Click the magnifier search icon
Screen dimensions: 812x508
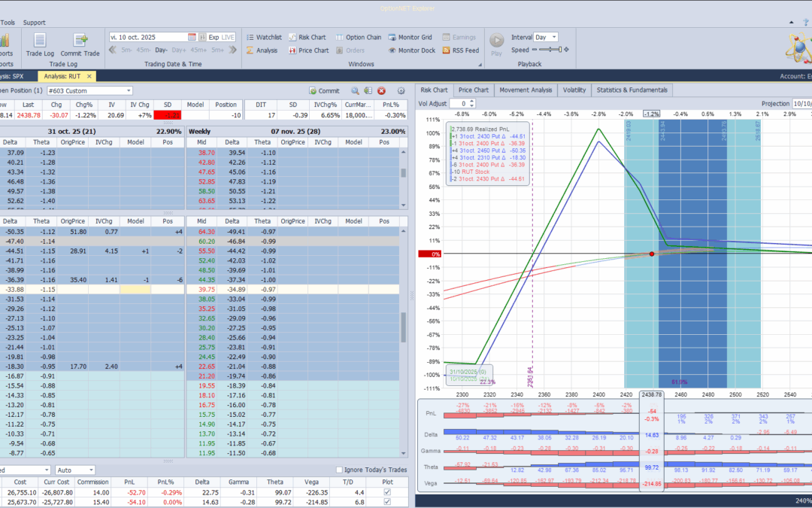(x=355, y=91)
